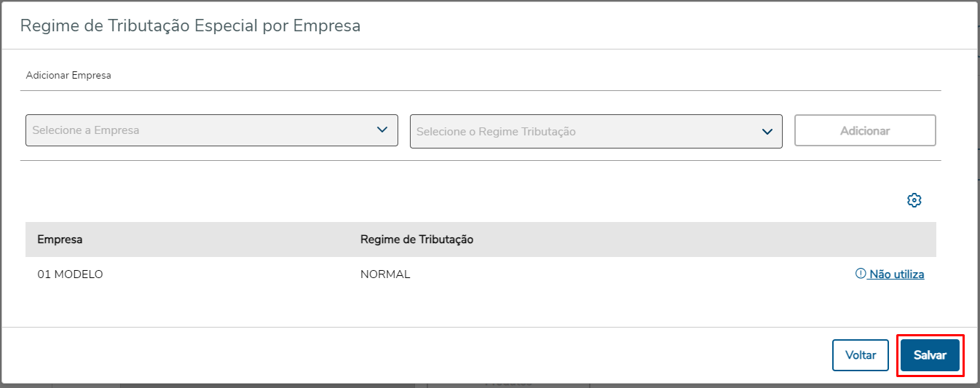
Task: Click the info icon beside Não utiliza
Action: [x=861, y=274]
